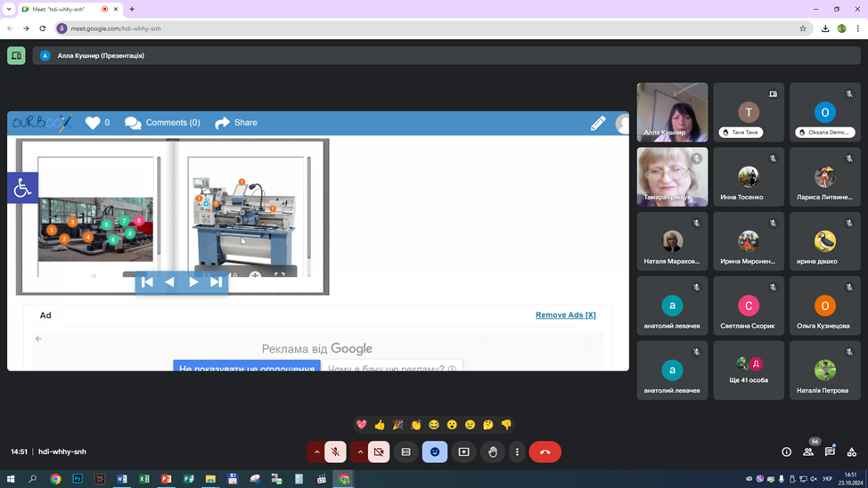Open the activities panel icon
This screenshot has width=868, height=488.
(x=851, y=452)
